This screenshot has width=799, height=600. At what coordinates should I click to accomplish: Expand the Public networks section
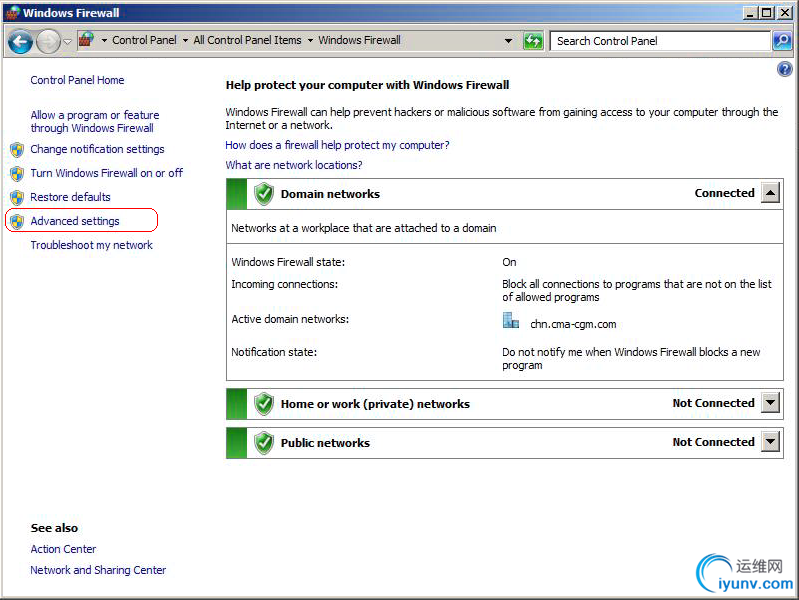click(770, 441)
